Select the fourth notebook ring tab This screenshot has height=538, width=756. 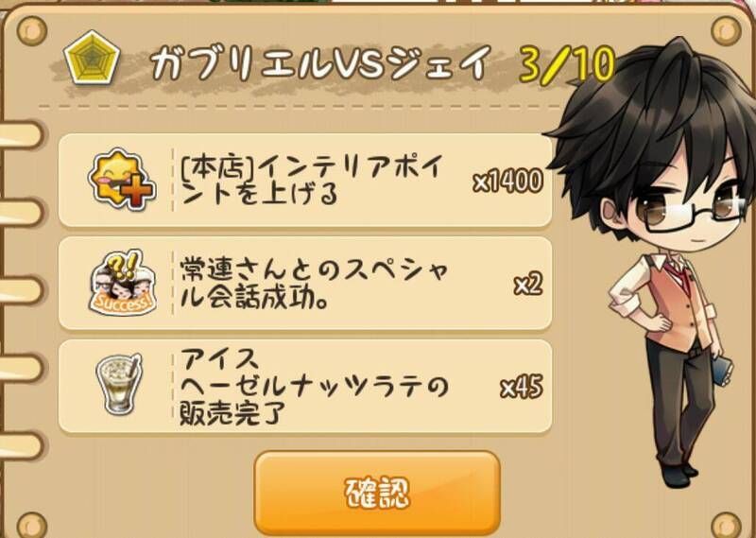coord(19,368)
